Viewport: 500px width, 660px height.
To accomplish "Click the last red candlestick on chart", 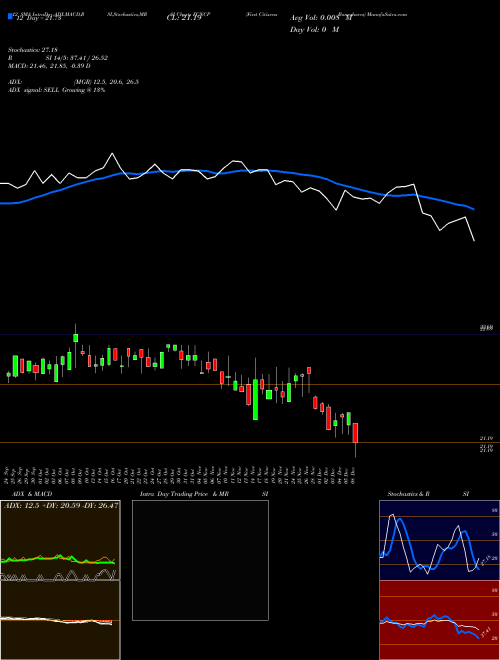I will click(355, 433).
